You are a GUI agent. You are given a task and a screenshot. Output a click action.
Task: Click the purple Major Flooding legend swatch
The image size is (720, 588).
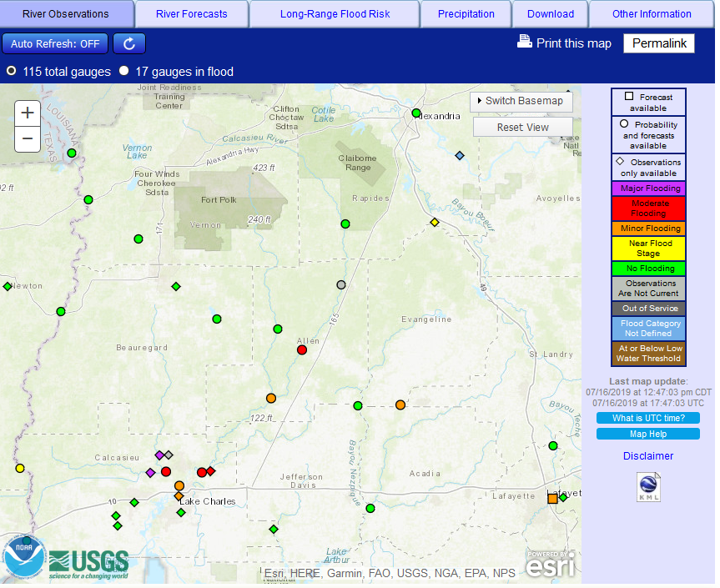pos(648,188)
